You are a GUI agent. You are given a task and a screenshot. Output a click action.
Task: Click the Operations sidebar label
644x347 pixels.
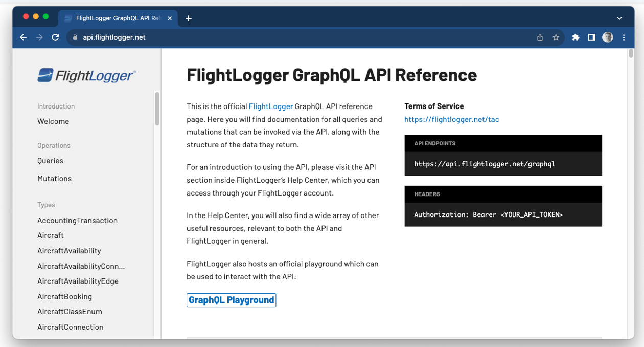tap(54, 145)
